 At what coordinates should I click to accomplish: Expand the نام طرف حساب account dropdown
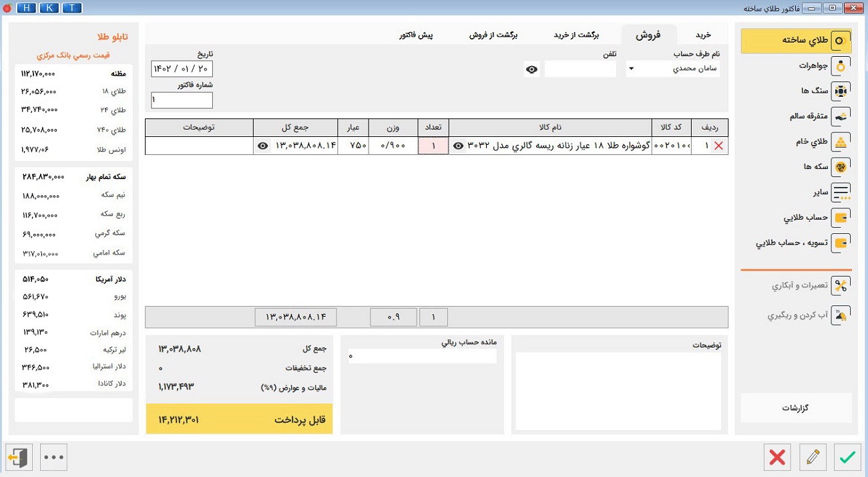631,69
